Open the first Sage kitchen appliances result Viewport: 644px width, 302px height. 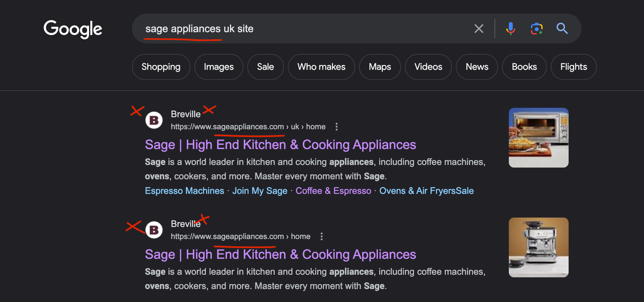pos(280,145)
